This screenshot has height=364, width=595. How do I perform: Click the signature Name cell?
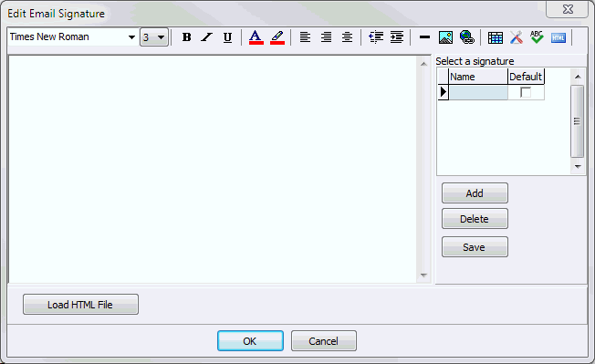(478, 92)
